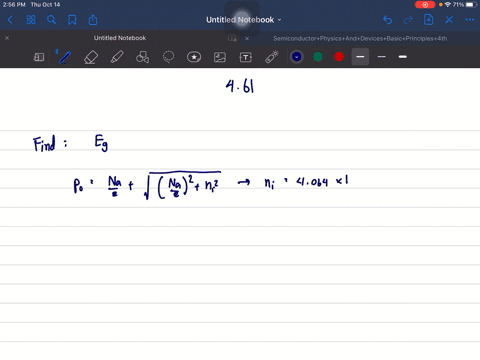Choose the green pen color

click(318, 57)
